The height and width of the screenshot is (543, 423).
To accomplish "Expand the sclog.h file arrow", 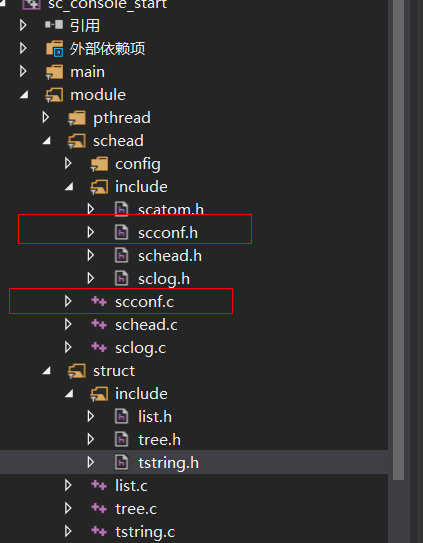I will pyautogui.click(x=91, y=278).
